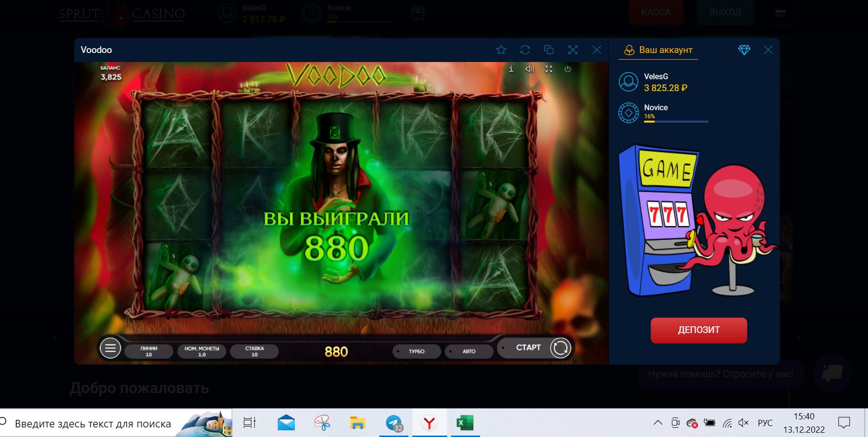Enable Авто autoplay mode
Screen dimensions: 868x437
point(469,351)
